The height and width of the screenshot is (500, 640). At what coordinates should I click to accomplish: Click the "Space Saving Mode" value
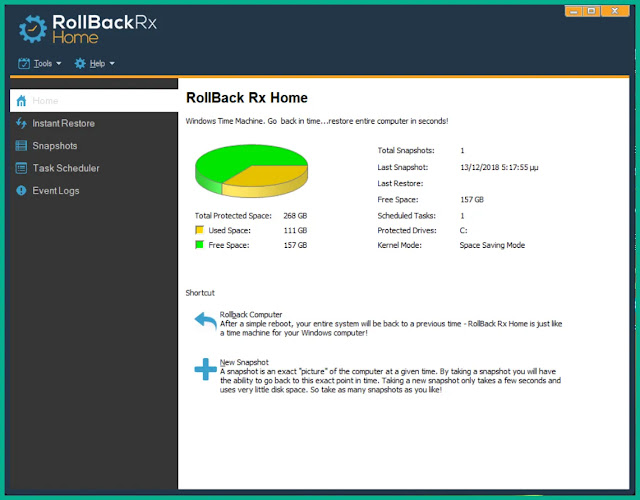pos(492,245)
